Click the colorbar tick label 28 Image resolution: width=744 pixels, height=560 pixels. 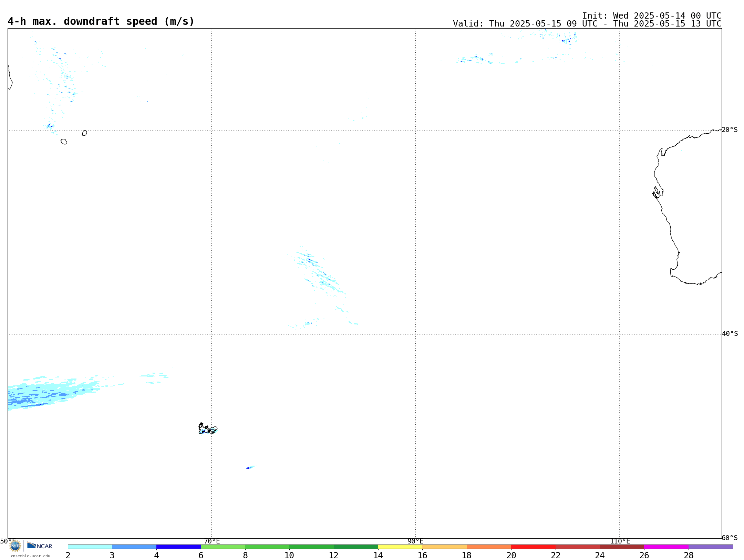(689, 555)
